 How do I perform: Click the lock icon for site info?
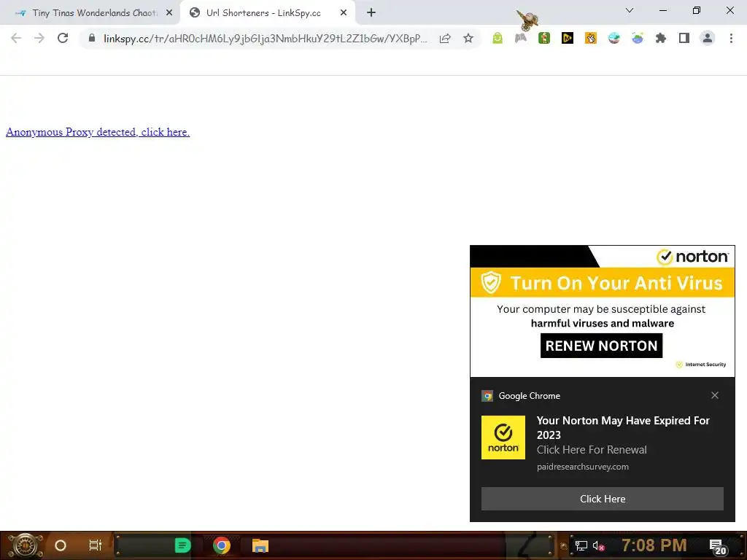coord(92,38)
